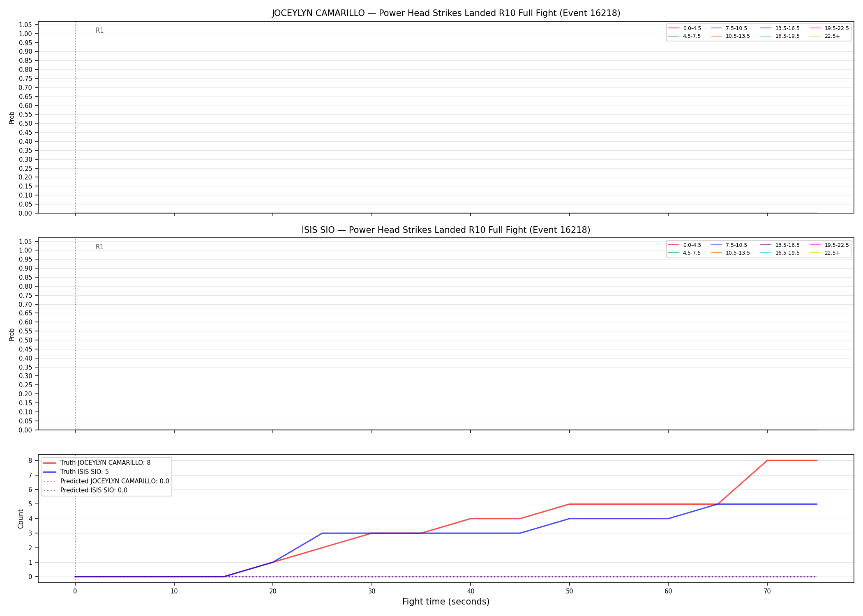Click x-axis tick label 50
Viewport: 863px width, 616px height.
pos(570,591)
